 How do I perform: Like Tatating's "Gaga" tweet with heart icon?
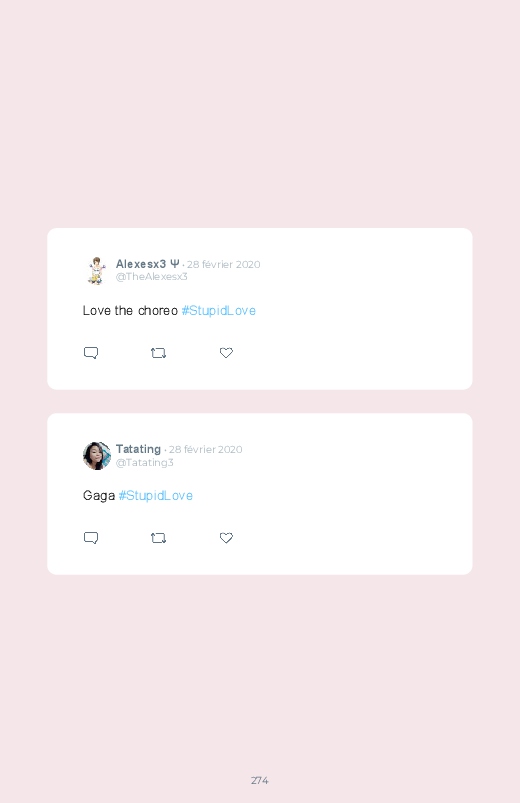(x=226, y=538)
